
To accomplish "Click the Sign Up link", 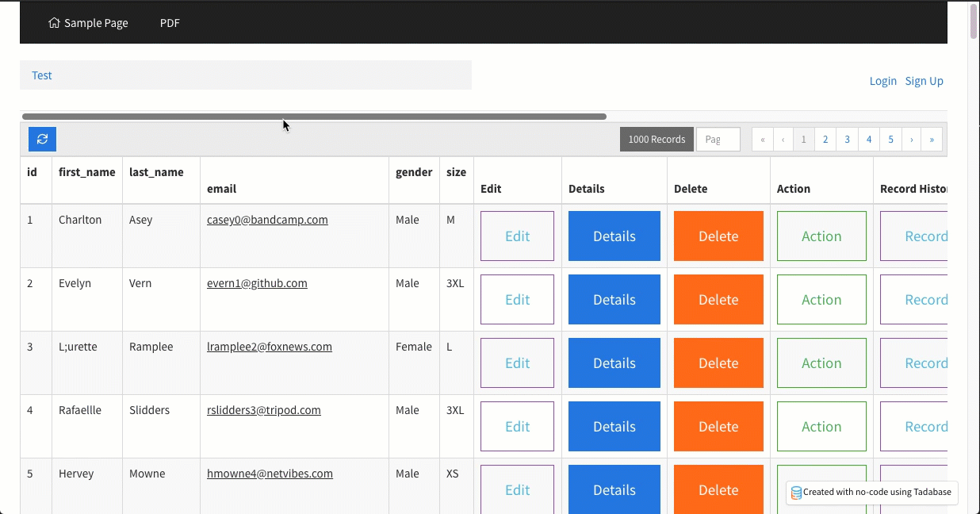I will pyautogui.click(x=924, y=81).
